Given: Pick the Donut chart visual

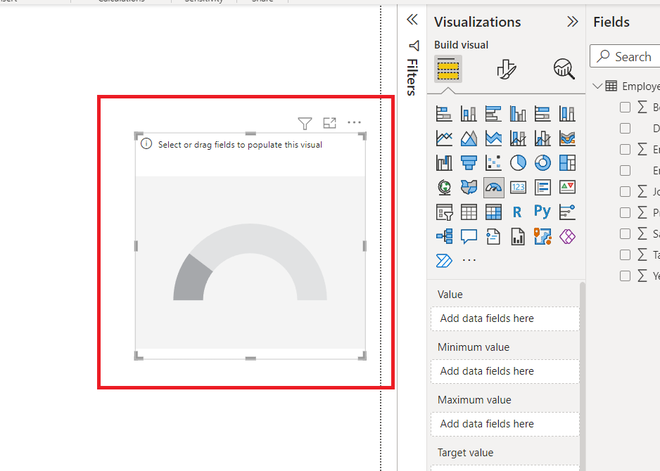Looking at the screenshot, I should click(x=542, y=162).
